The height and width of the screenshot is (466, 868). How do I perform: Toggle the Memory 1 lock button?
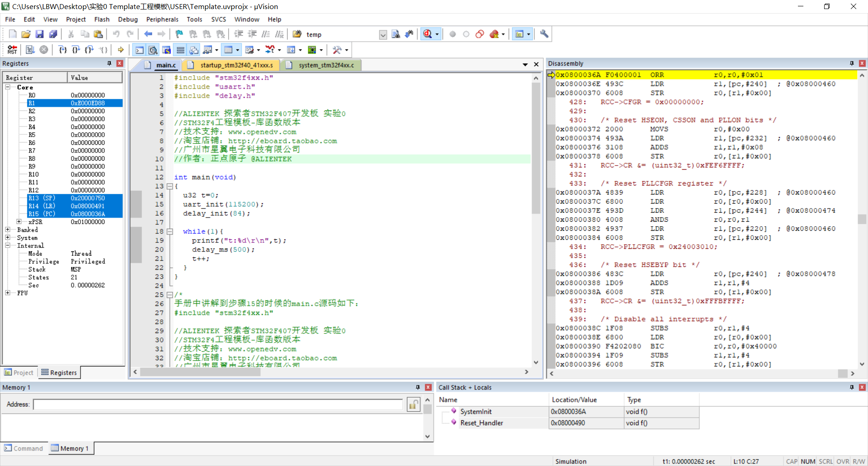click(413, 404)
